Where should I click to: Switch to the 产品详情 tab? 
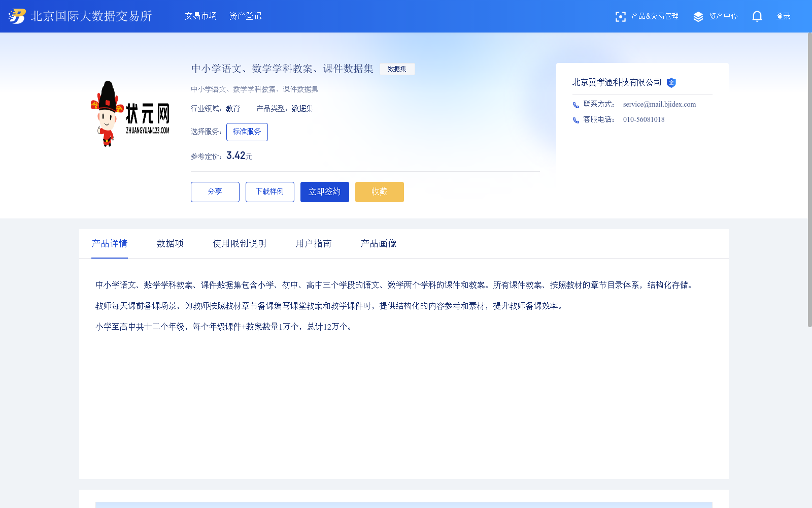pyautogui.click(x=110, y=244)
